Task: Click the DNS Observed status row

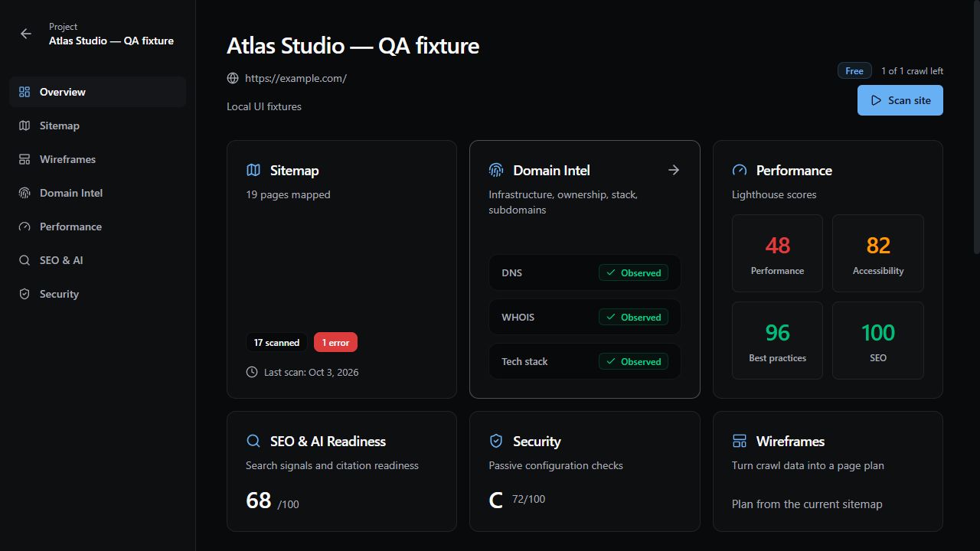Action: tap(585, 272)
